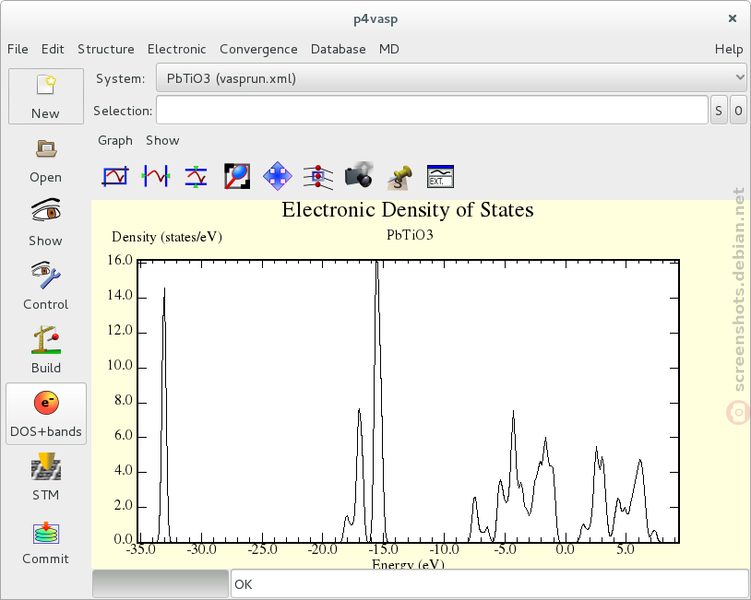
Task: Open the Control applet
Action: [x=46, y=286]
